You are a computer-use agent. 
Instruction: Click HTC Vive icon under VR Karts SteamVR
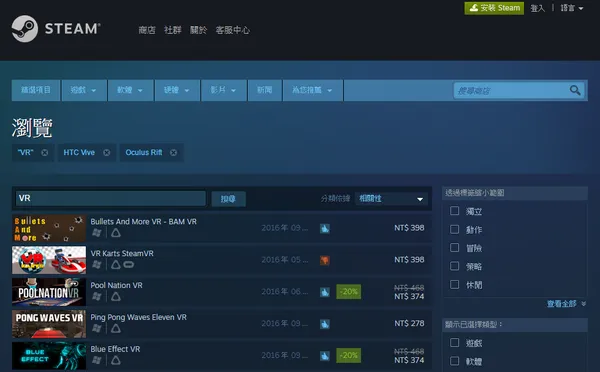[x=116, y=264]
